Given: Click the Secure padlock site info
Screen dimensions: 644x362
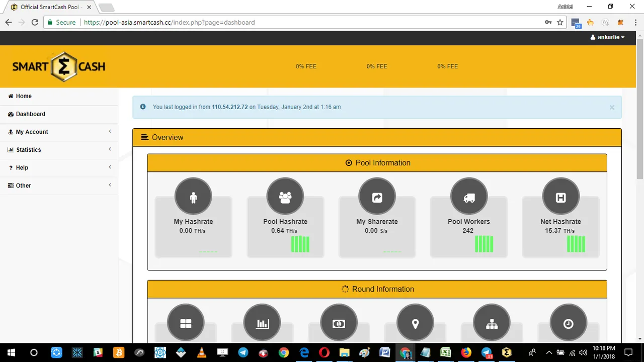Looking at the screenshot, I should [x=61, y=22].
